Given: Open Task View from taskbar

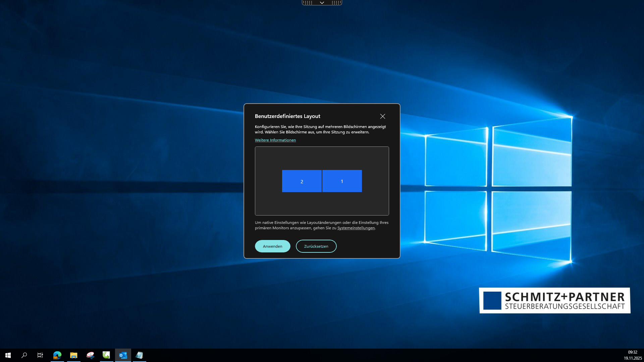Looking at the screenshot, I should coord(40,355).
